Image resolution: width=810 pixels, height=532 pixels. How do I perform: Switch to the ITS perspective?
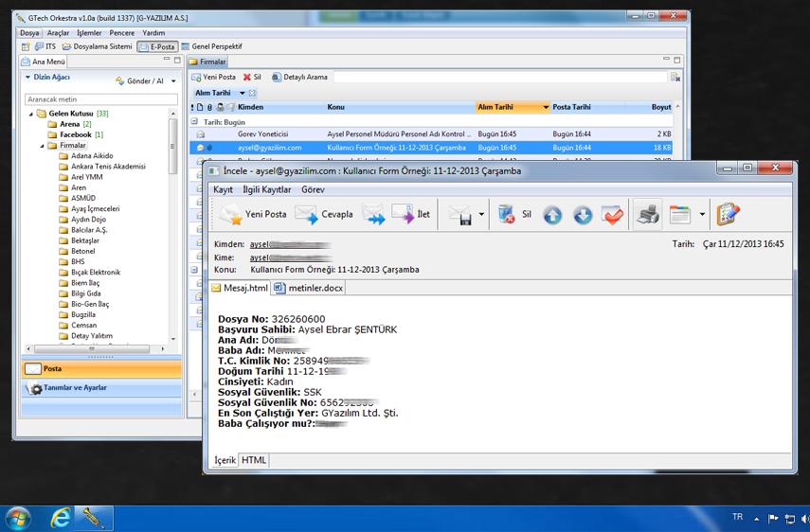[x=45, y=46]
